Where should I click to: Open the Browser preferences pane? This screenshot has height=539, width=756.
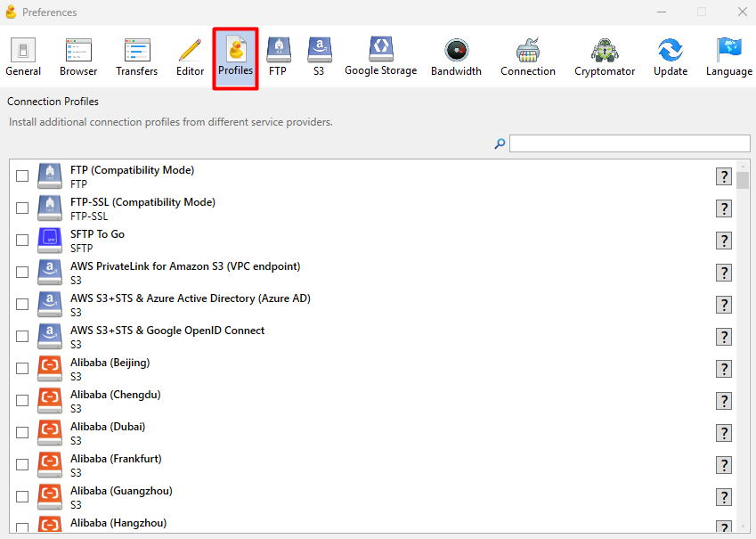[x=78, y=57]
